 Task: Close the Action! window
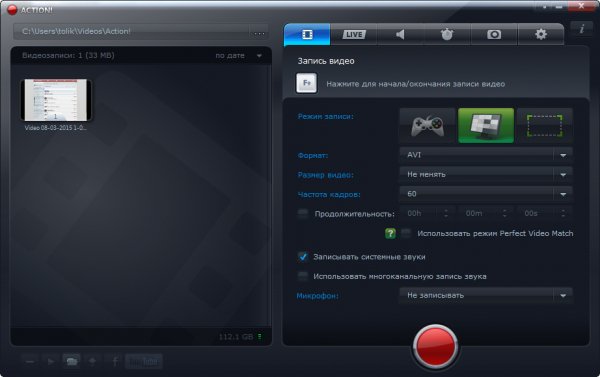pos(581,6)
